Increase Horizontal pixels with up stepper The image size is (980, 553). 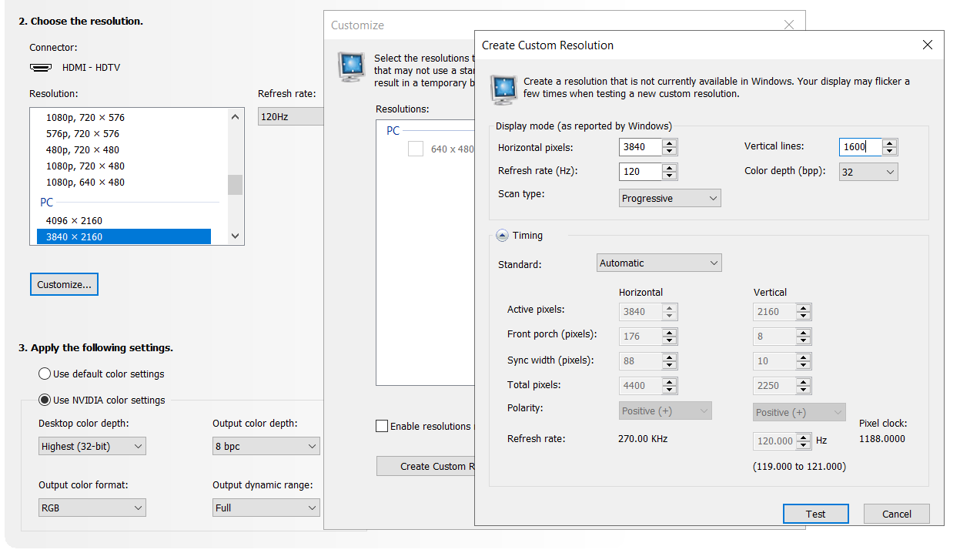670,142
